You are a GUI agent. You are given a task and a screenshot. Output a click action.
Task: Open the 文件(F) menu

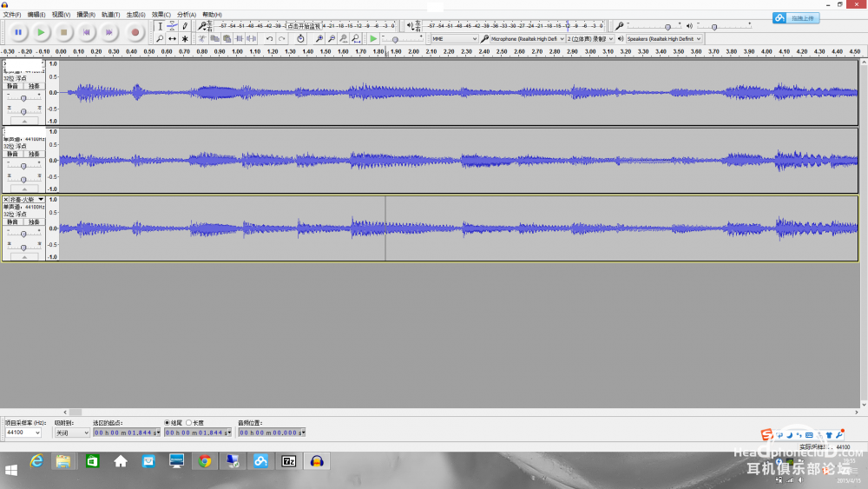[12, 15]
